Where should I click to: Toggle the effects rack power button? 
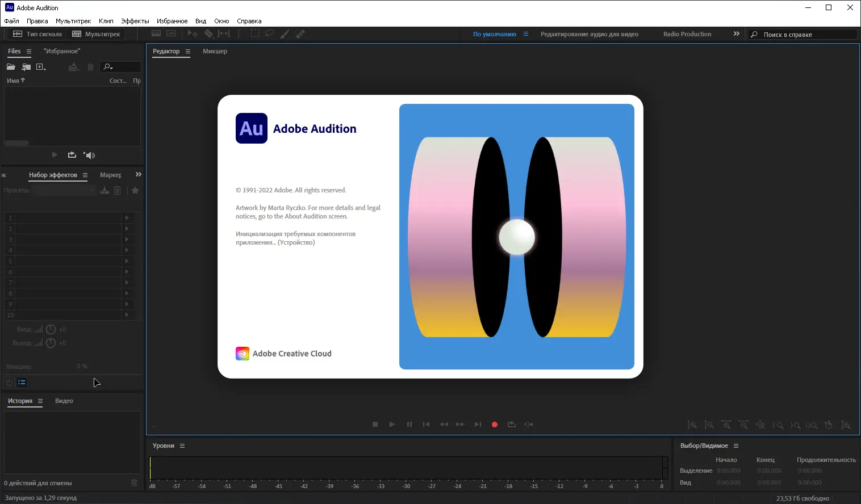(x=9, y=383)
